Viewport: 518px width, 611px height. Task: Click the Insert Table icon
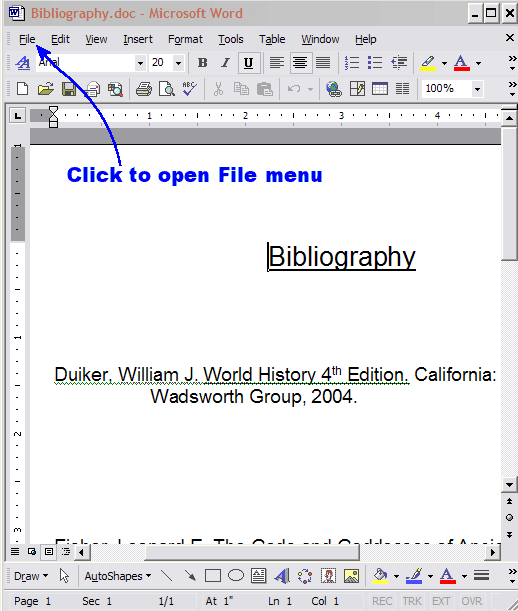click(x=380, y=89)
